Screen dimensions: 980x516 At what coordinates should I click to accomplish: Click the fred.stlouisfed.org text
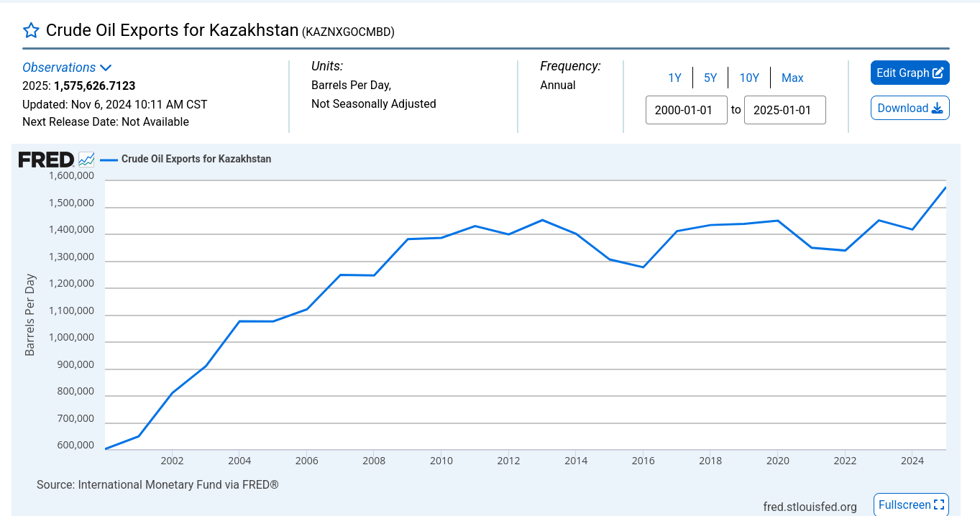coord(810,507)
